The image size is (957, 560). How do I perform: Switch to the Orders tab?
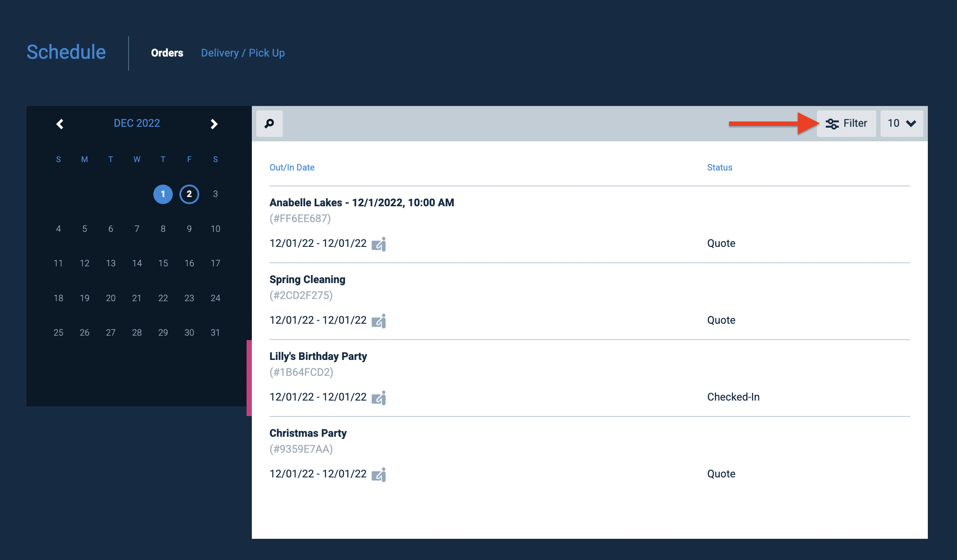pyautogui.click(x=167, y=53)
